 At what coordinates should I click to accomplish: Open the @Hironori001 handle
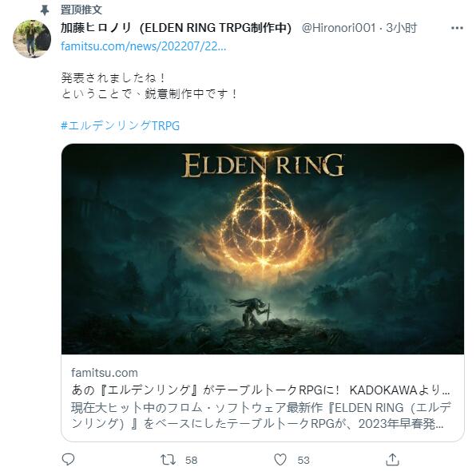click(x=339, y=28)
